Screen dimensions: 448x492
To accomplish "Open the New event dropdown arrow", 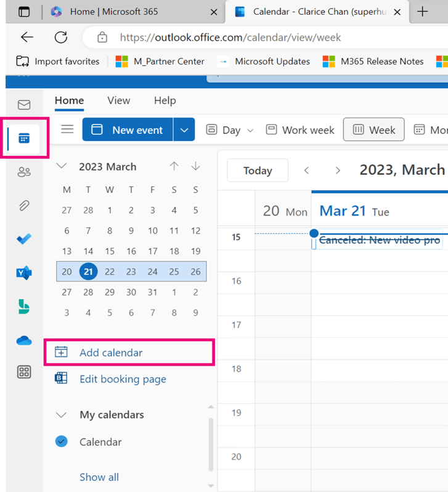I will (184, 130).
